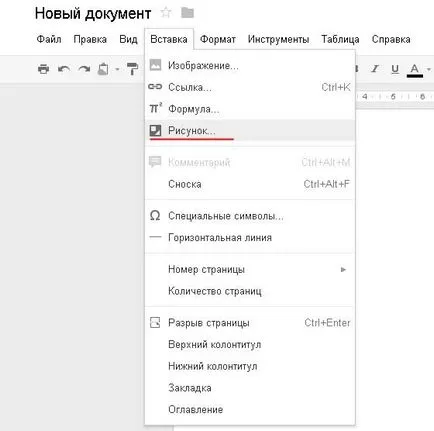
Task: Choose Ссылка... menu entry
Action: pos(250,87)
